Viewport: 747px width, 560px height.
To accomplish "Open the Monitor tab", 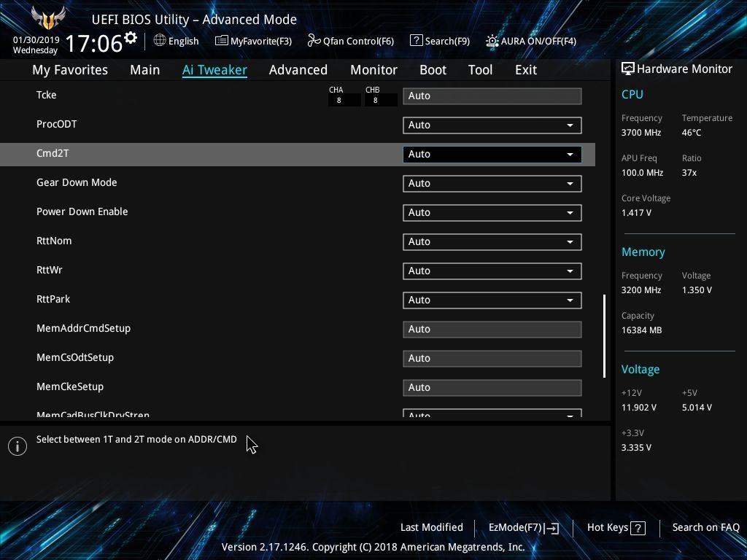I will click(374, 70).
